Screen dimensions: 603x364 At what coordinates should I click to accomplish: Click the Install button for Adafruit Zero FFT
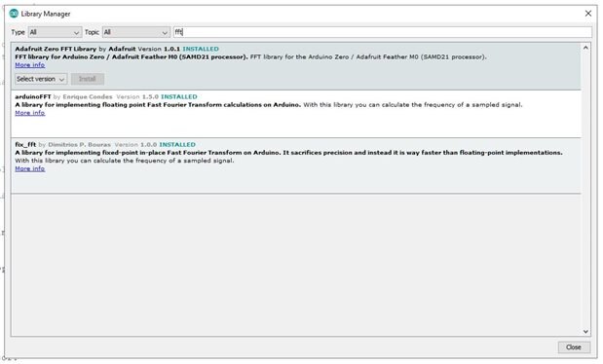(88, 79)
